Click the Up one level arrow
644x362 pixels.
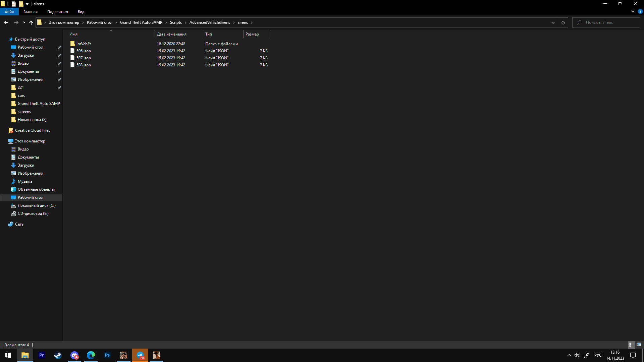pyautogui.click(x=31, y=22)
